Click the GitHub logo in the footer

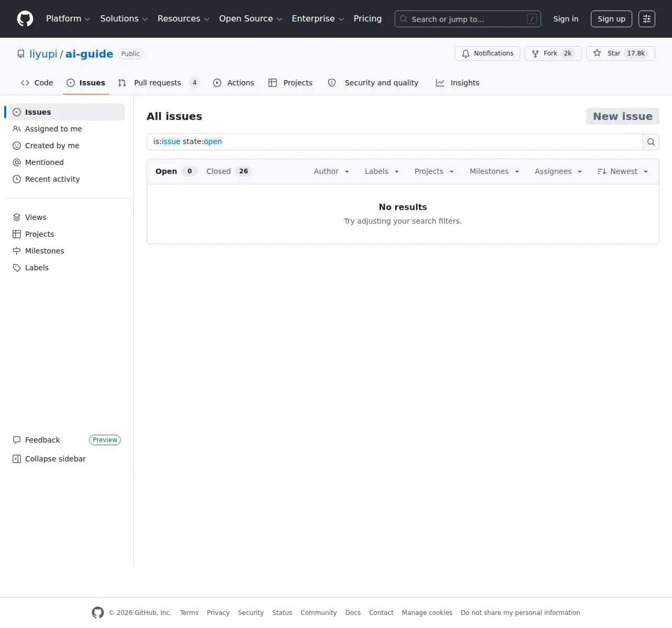point(98,612)
